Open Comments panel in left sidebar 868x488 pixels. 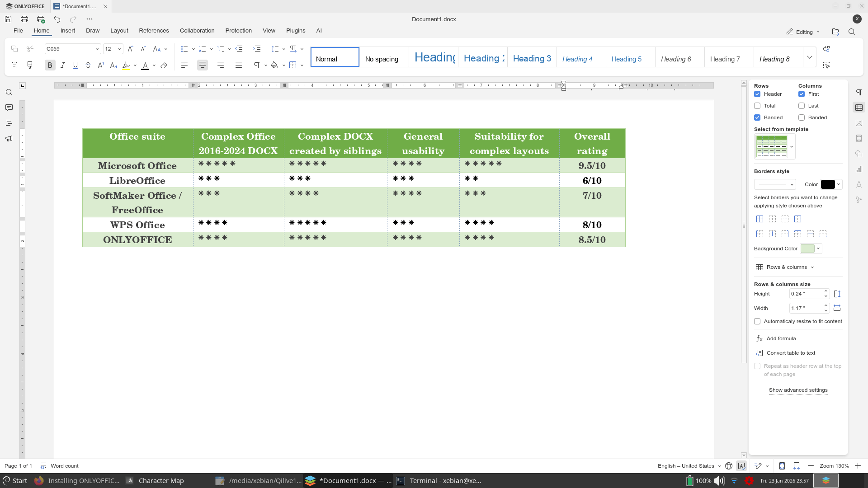(9, 108)
